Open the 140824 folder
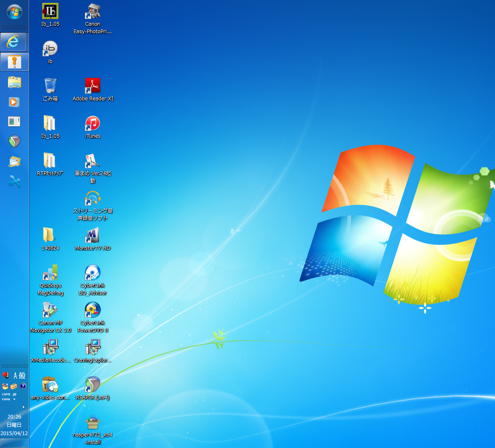The height and width of the screenshot is (448, 495). (x=50, y=239)
